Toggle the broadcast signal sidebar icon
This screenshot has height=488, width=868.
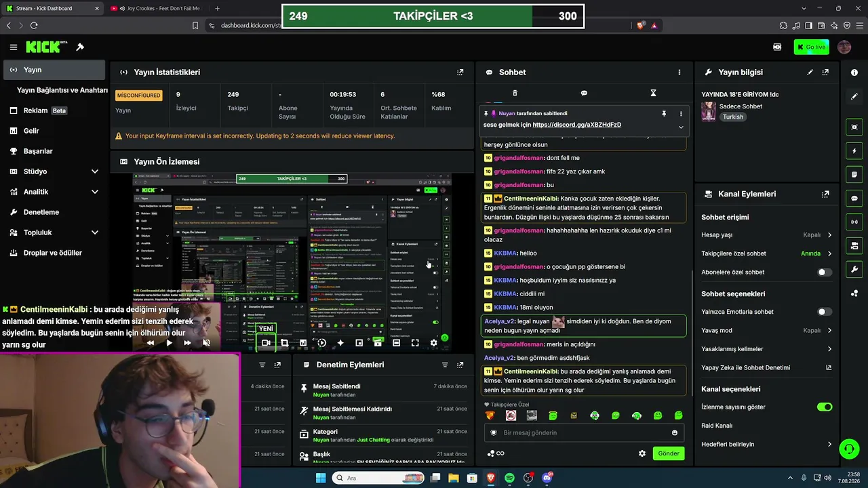tap(854, 222)
